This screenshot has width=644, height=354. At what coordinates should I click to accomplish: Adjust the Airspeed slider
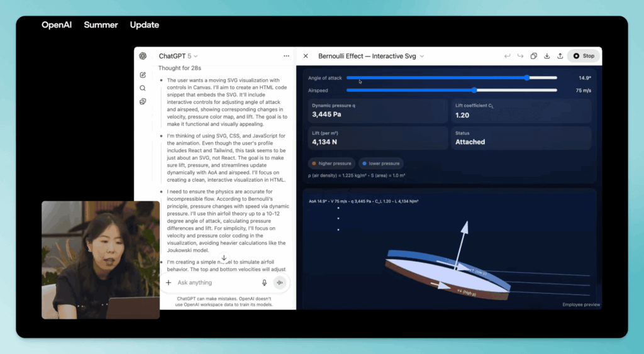click(x=452, y=90)
